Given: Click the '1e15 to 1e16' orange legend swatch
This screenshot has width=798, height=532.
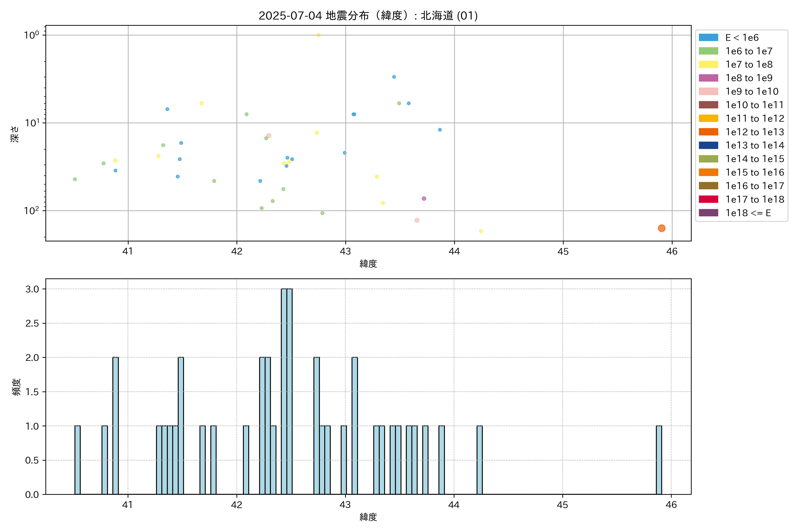Looking at the screenshot, I should 708,172.
